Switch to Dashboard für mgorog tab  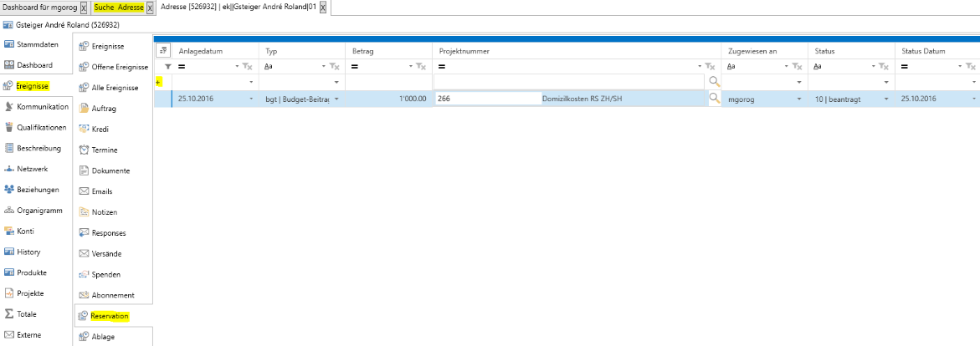click(x=39, y=8)
